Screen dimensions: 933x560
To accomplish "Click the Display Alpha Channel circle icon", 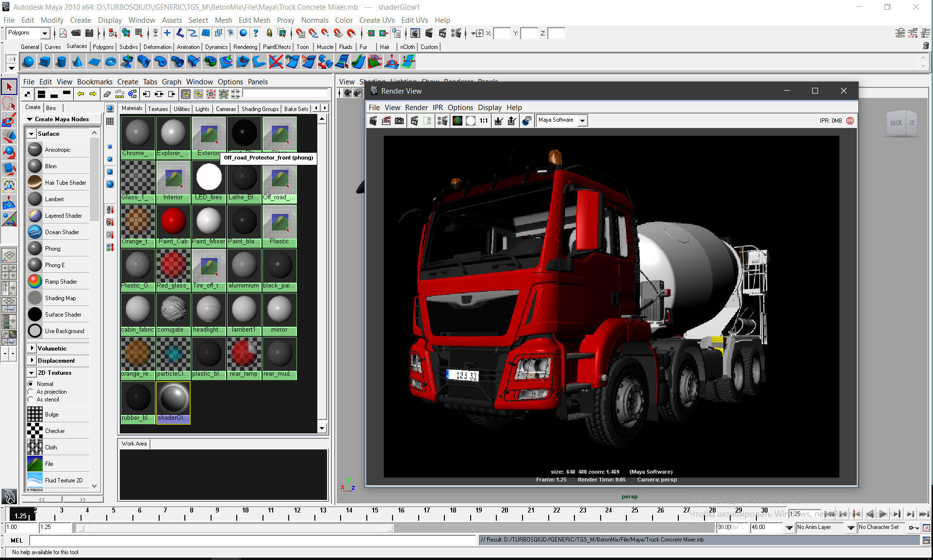I will coord(470,121).
